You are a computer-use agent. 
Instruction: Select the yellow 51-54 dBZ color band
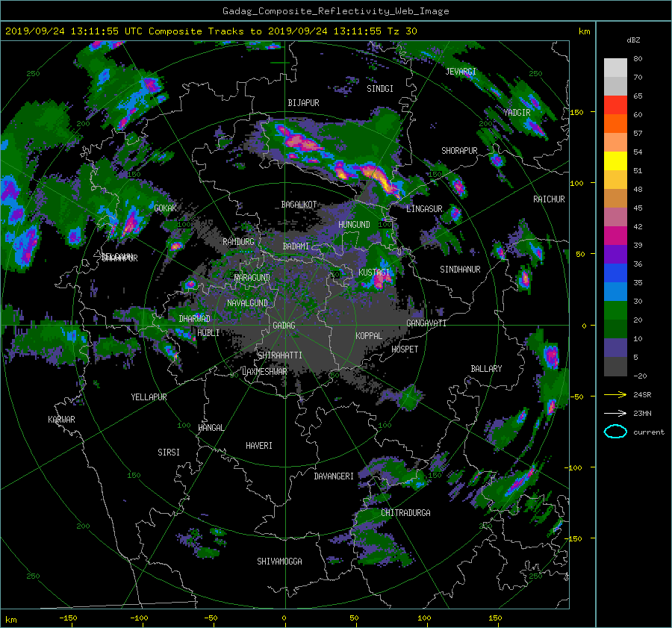point(615,161)
